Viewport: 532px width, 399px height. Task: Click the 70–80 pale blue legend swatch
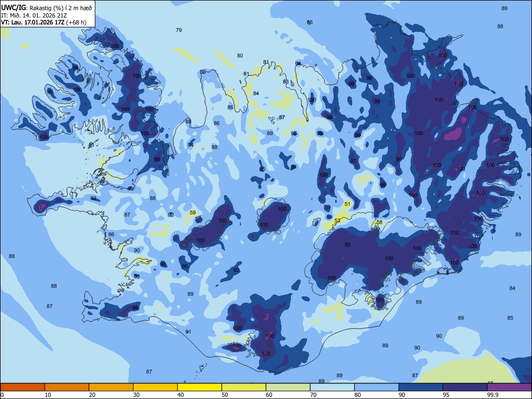coord(332,387)
